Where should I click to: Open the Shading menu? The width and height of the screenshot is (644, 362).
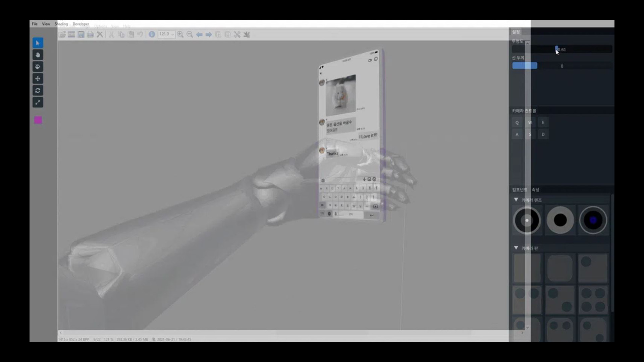tap(61, 24)
